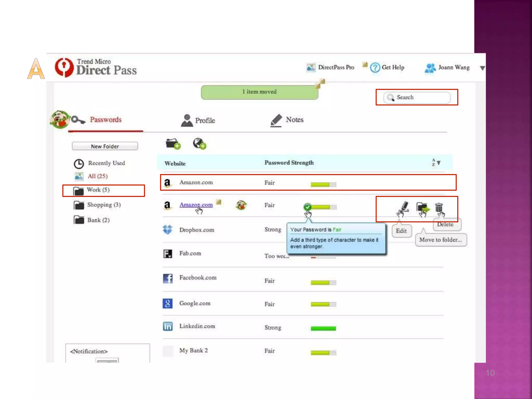Click the LinkedIn site icon
Screen dimensions: 532x399
click(168, 326)
